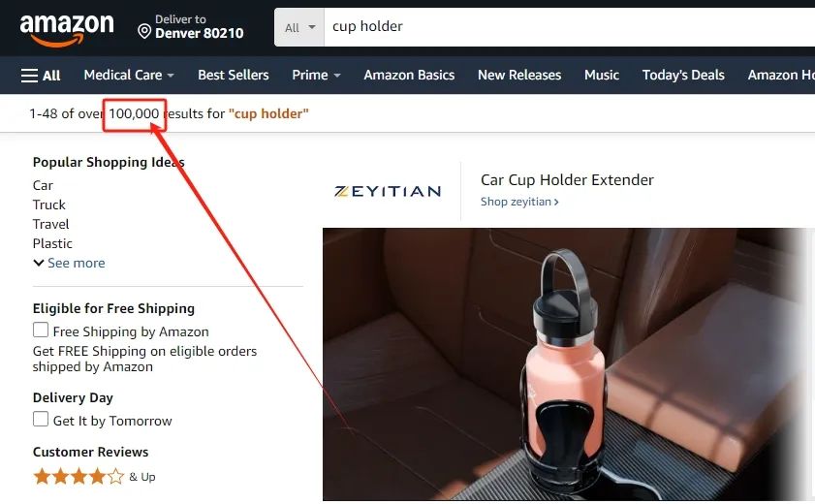This screenshot has height=504, width=815.
Task: Open the All search category dropdown
Action: point(299,27)
